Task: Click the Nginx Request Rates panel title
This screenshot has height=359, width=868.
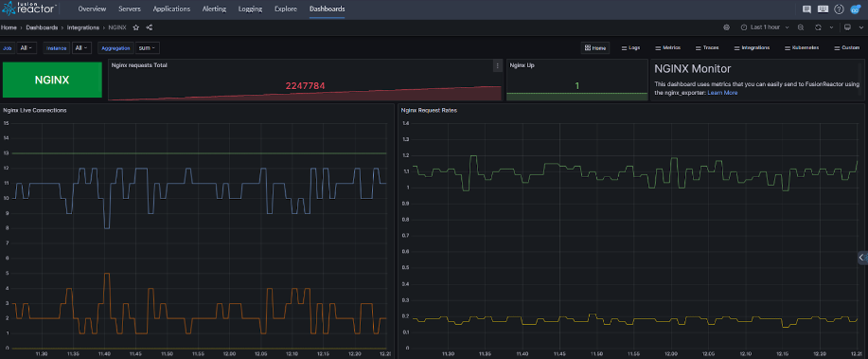Action: click(430, 110)
